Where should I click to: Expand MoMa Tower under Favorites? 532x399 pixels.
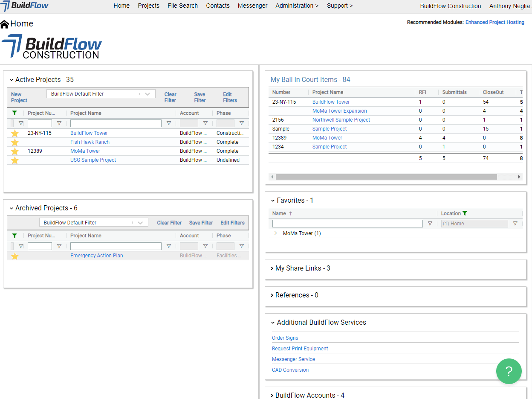(x=277, y=233)
